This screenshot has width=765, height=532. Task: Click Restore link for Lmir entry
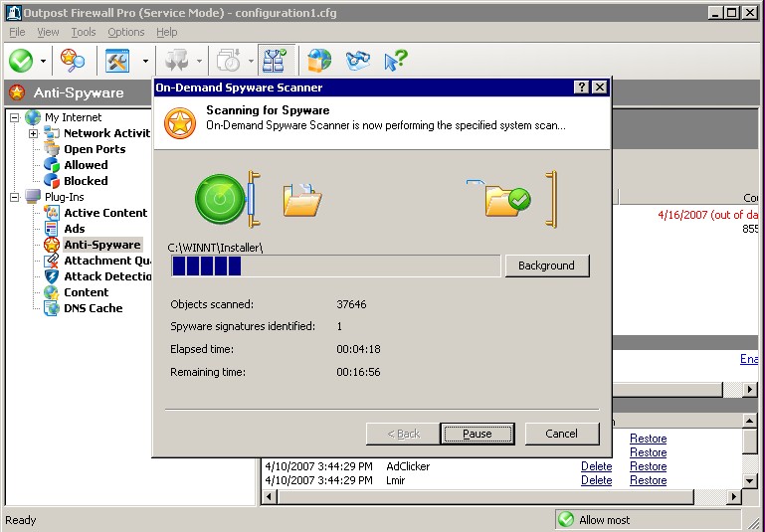648,480
